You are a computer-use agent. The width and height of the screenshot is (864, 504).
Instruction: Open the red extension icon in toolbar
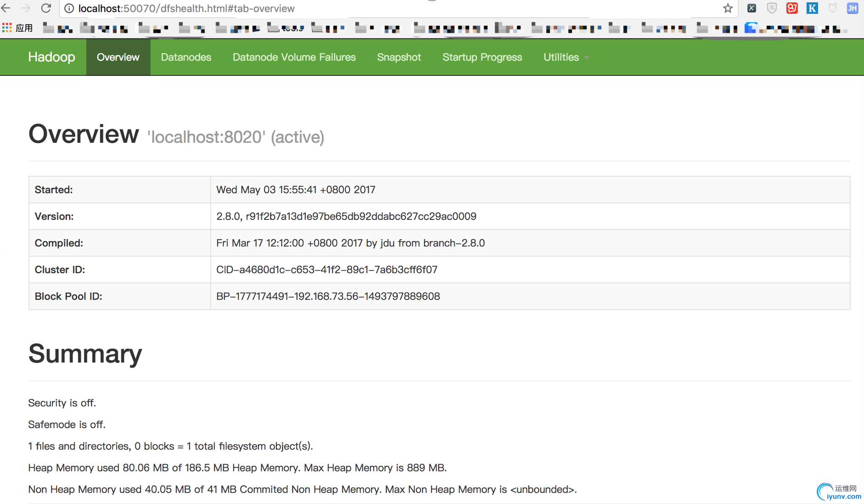[792, 8]
